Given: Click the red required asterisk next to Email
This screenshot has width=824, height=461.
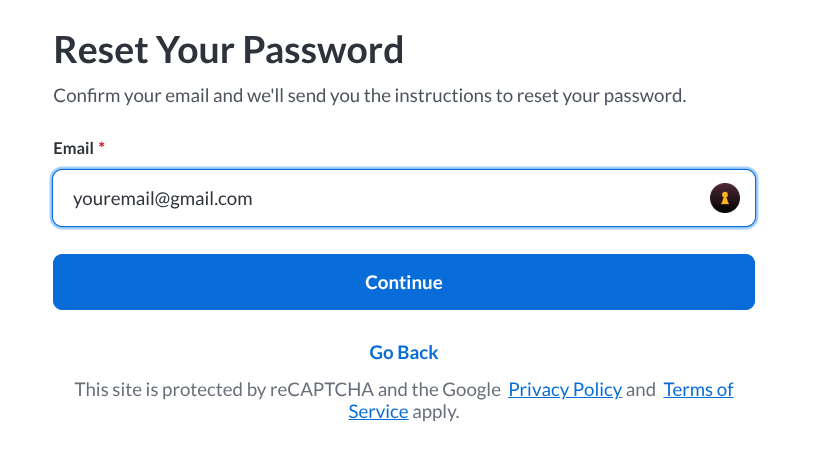Looking at the screenshot, I should coord(102,145).
